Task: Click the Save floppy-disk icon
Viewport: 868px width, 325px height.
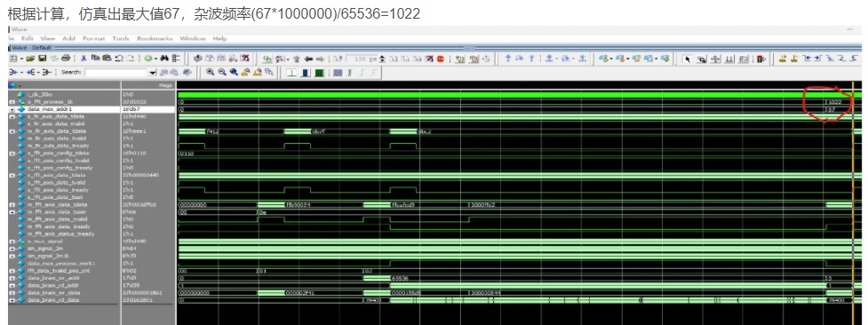Action: [x=42, y=59]
